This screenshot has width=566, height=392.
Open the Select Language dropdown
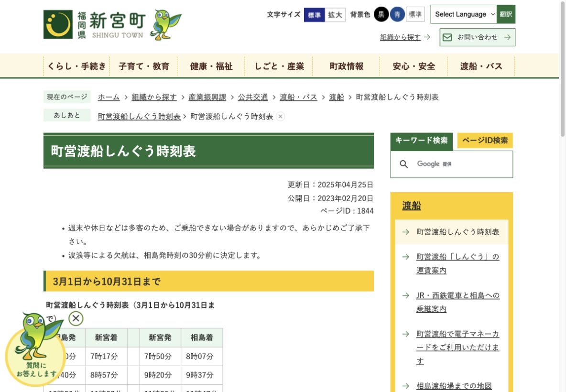464,14
